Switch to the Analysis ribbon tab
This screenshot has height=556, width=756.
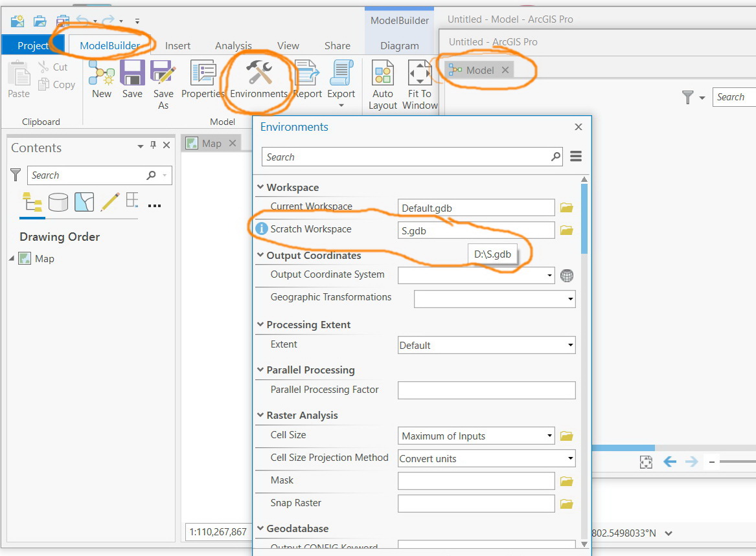[233, 46]
